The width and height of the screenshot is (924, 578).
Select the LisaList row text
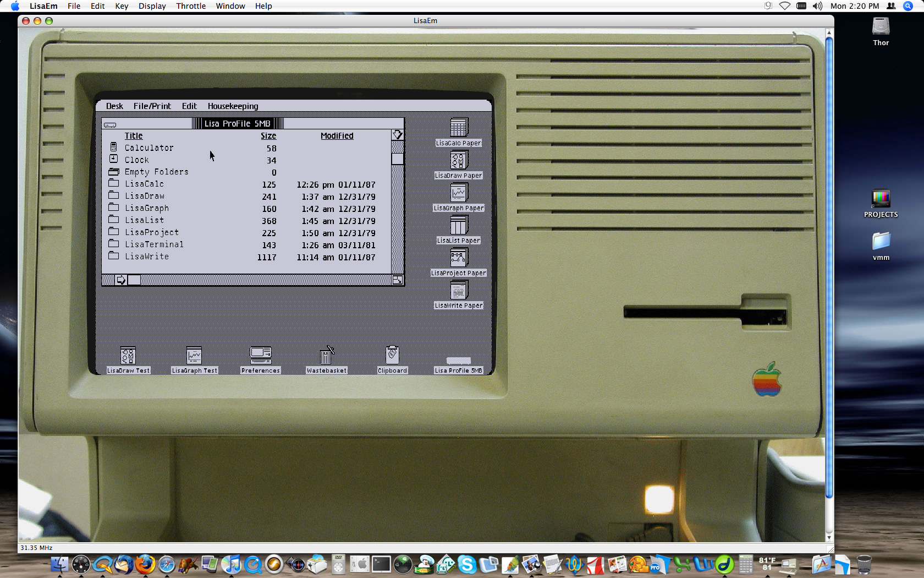(x=144, y=220)
